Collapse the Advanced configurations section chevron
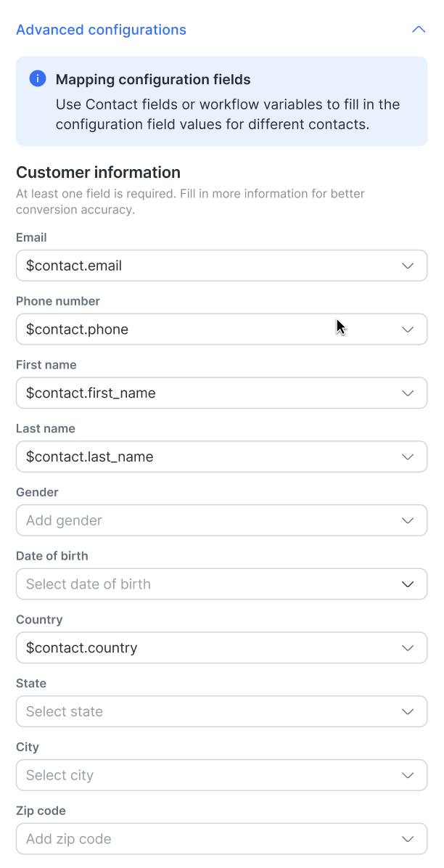The image size is (444, 868). (x=418, y=30)
